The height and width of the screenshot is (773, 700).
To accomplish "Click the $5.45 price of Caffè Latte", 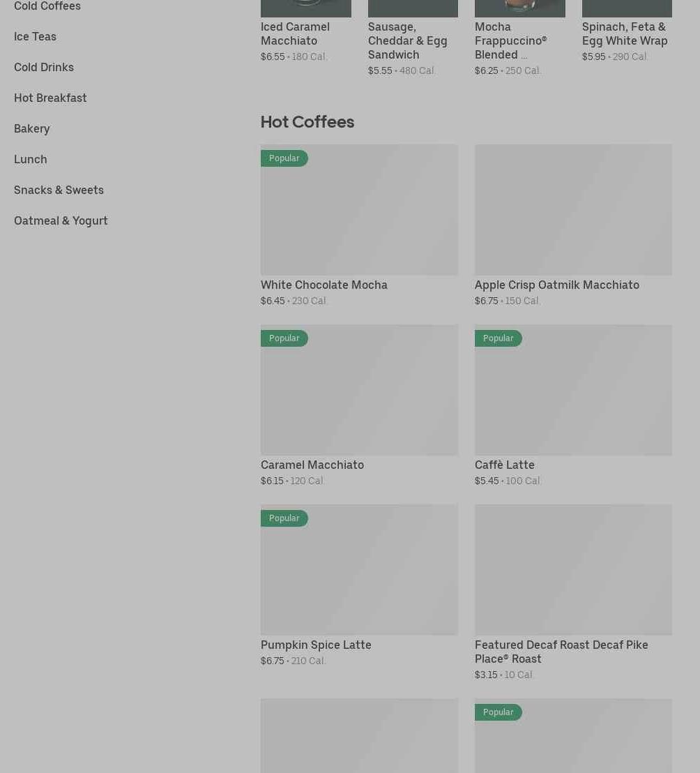I will point(487,481).
